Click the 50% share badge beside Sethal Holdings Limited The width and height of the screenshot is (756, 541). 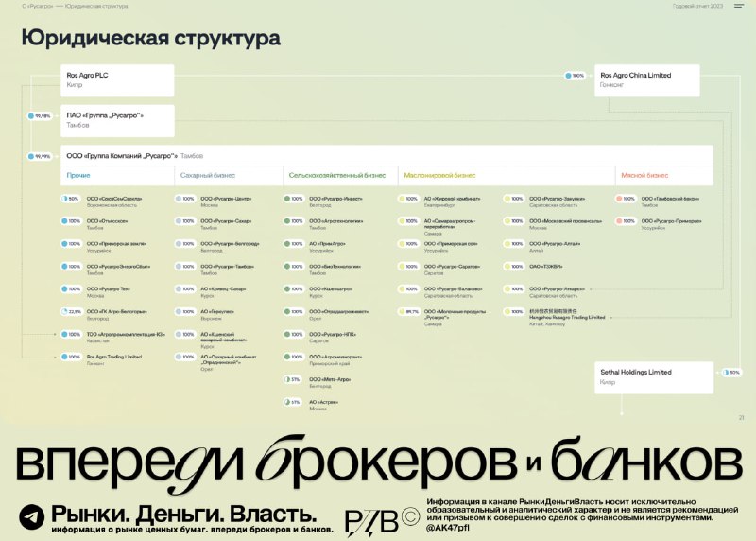point(731,373)
